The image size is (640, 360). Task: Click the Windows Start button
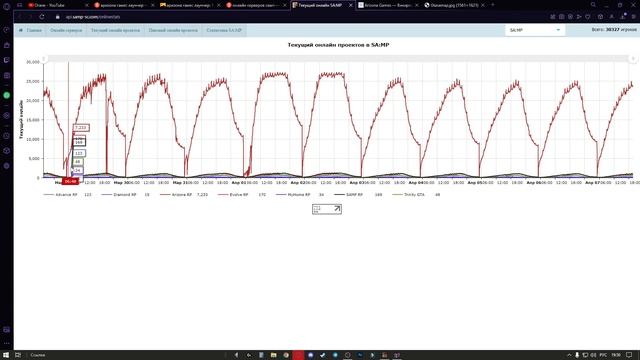[6, 355]
